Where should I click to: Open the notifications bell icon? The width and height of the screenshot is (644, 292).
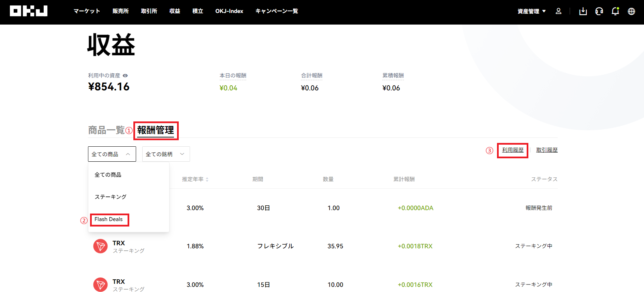click(x=615, y=11)
